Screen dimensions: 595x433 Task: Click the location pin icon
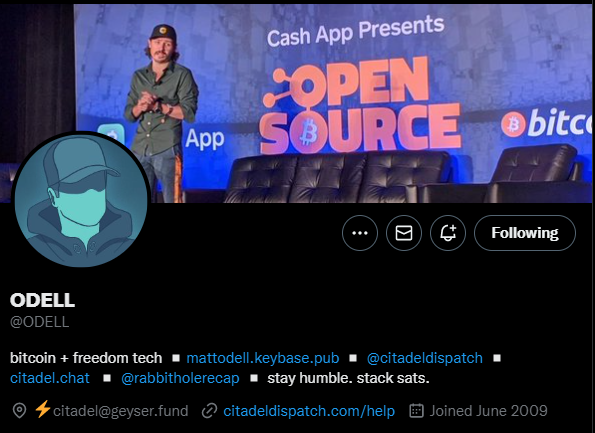(x=19, y=411)
